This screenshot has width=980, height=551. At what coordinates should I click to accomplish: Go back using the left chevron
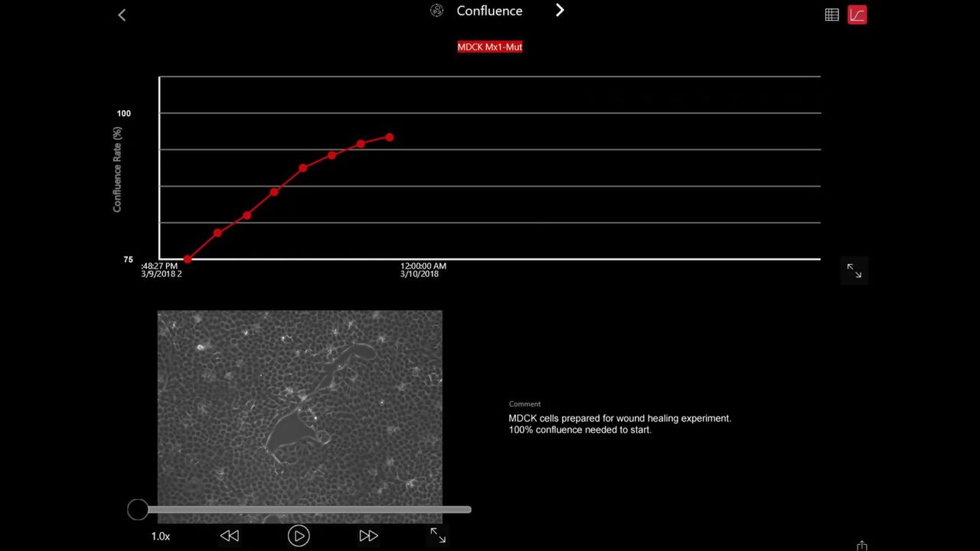122,15
